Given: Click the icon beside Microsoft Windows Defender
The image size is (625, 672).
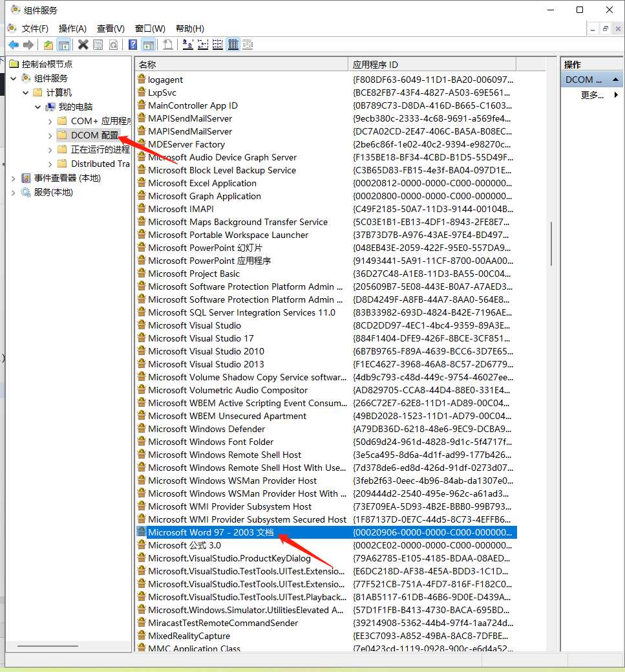Looking at the screenshot, I should coord(142,429).
